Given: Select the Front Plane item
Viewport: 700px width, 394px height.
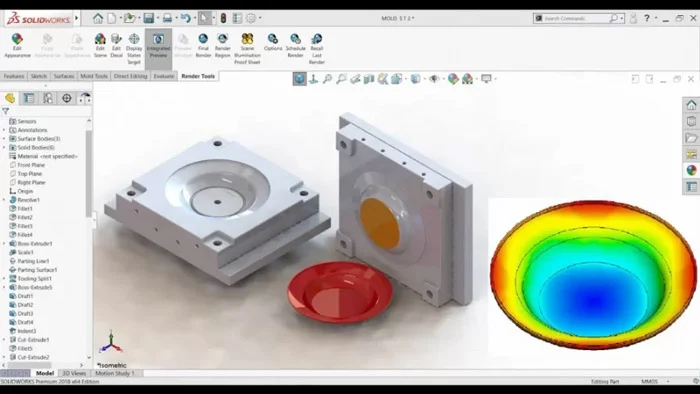Looking at the screenshot, I should 31,165.
